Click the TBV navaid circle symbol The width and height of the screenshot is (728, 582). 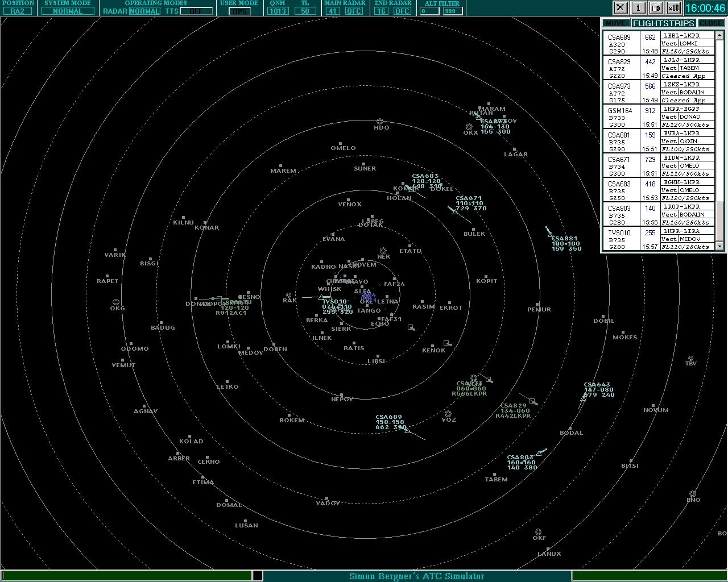coord(690,359)
